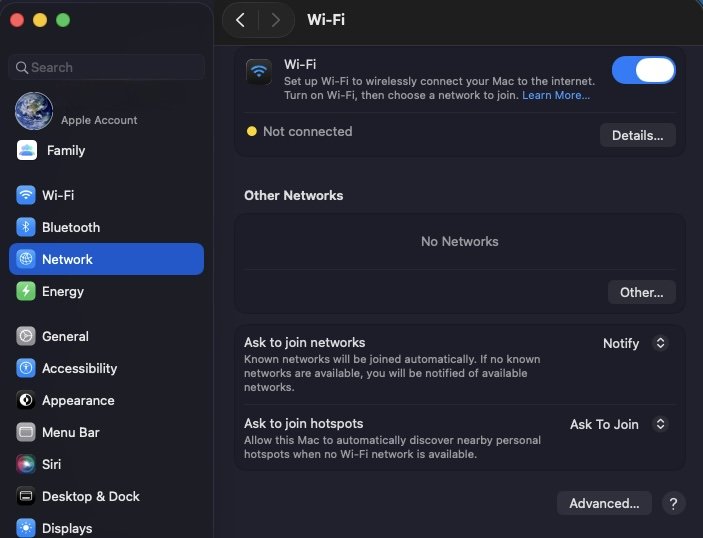703x538 pixels.
Task: Go forward with the right chevron
Action: tap(275, 20)
